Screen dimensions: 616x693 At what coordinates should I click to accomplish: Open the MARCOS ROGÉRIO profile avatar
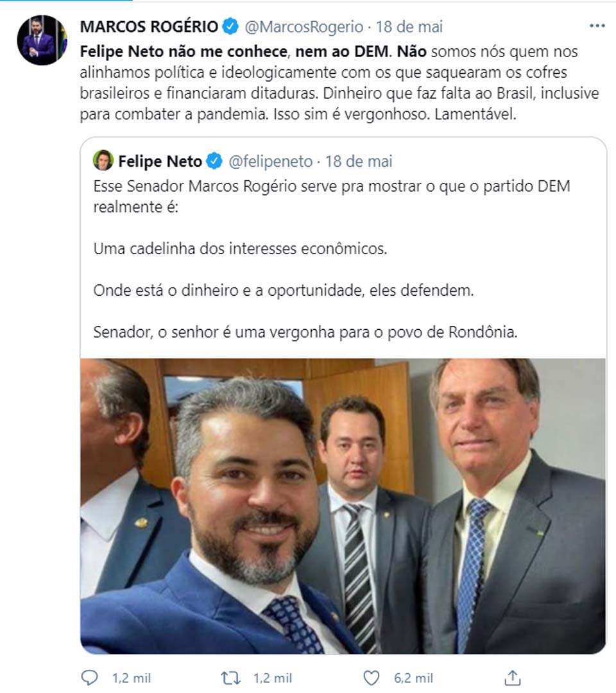click(42, 40)
